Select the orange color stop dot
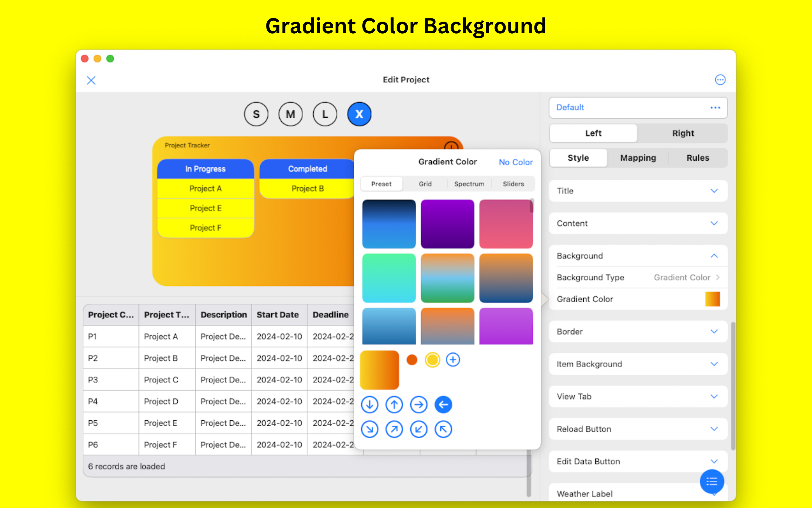This screenshot has width=812, height=508. coord(412,360)
